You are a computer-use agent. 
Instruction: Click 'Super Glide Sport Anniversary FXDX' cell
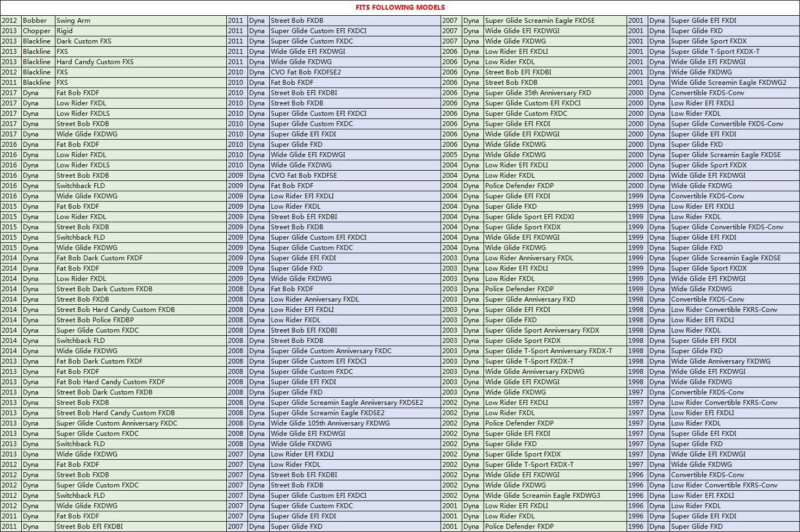click(542, 330)
